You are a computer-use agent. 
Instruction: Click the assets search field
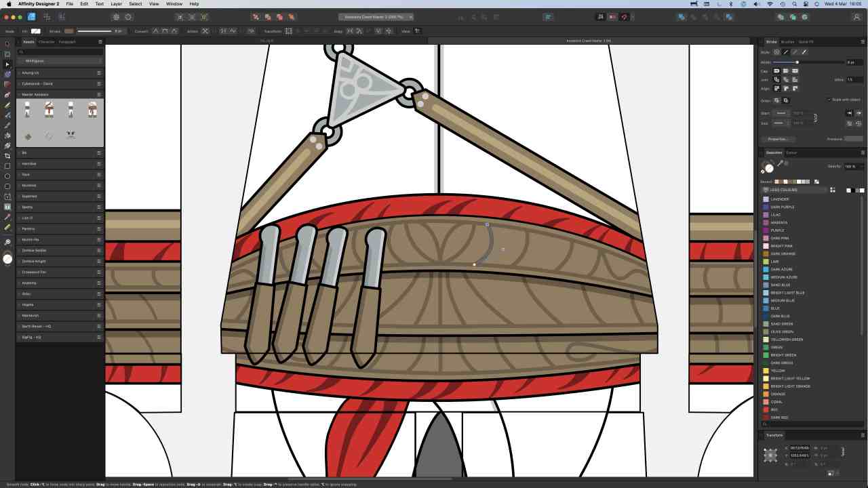[x=60, y=52]
